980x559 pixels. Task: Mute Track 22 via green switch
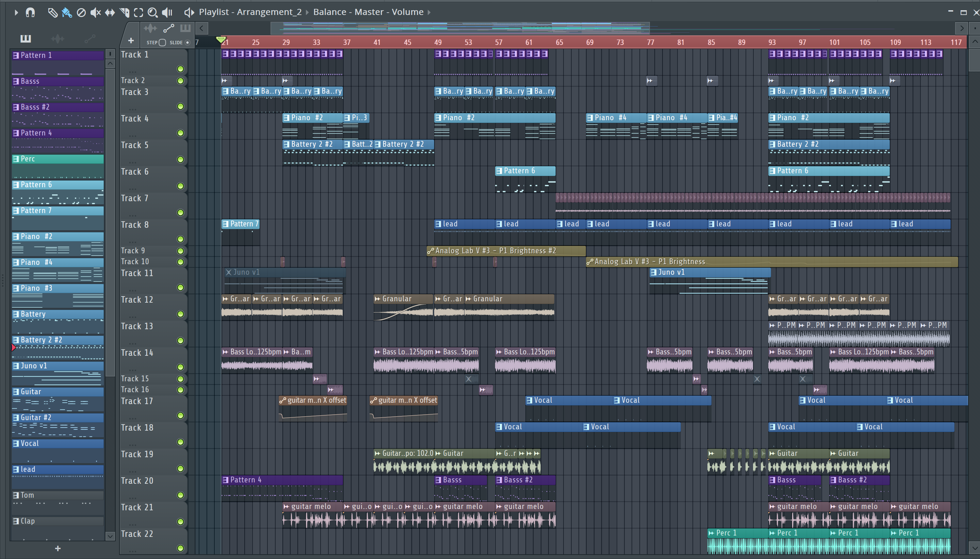click(180, 548)
